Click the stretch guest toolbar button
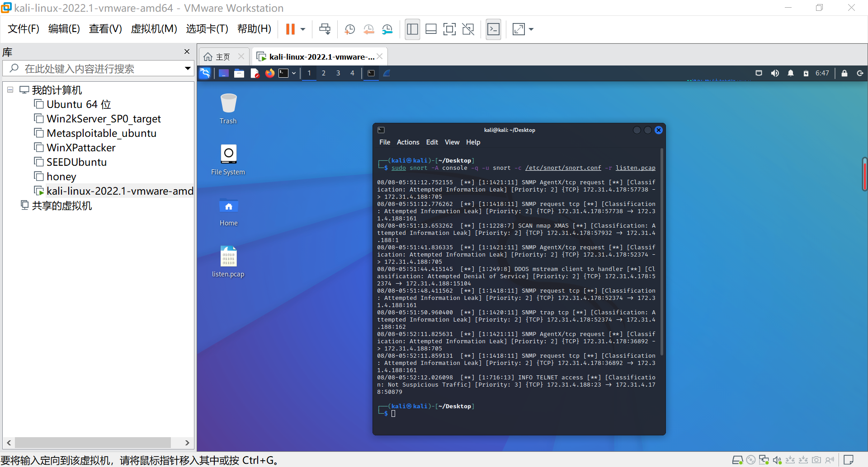Image resolution: width=868 pixels, height=467 pixels. [519, 29]
